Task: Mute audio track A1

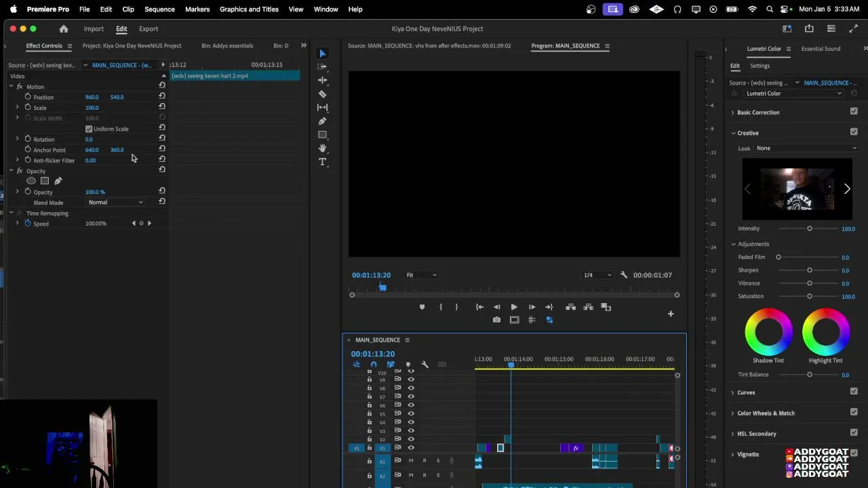Action: click(x=410, y=461)
